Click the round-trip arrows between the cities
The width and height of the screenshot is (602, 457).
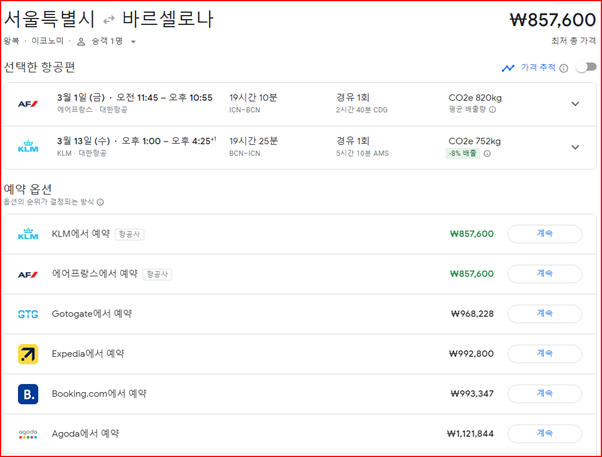[109, 19]
